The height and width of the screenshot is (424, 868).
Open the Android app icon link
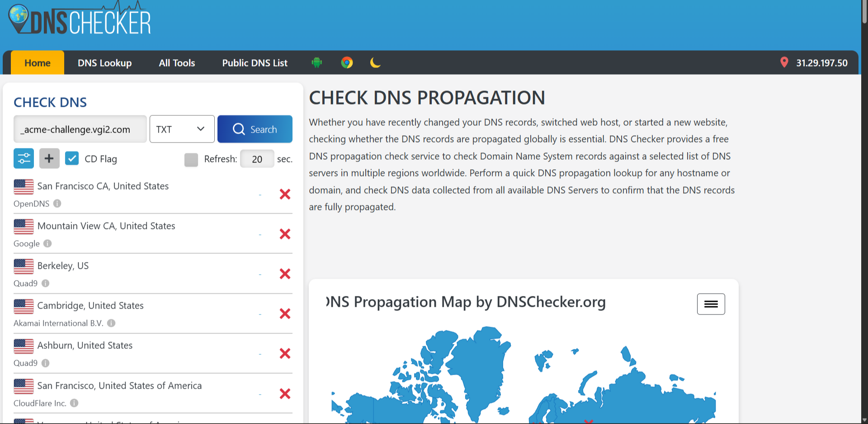tap(317, 62)
